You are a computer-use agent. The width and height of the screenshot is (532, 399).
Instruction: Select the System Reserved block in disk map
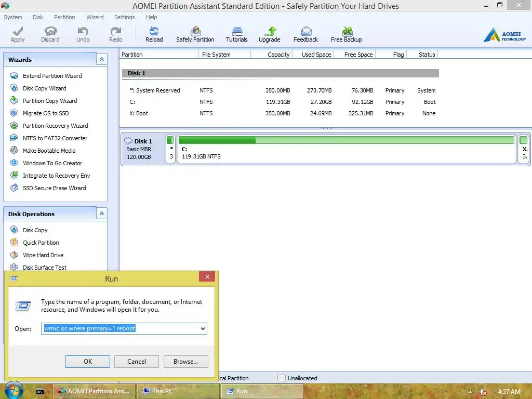click(170, 149)
